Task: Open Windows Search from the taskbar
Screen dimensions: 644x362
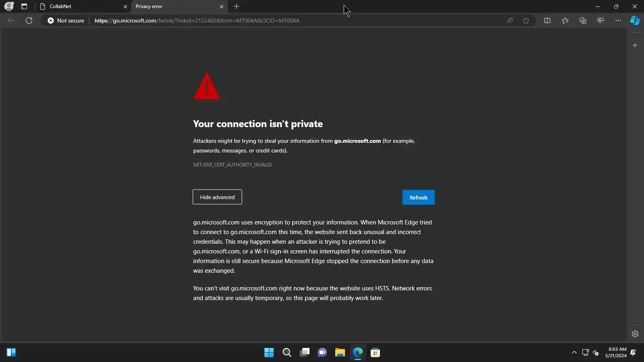Action: click(287, 353)
